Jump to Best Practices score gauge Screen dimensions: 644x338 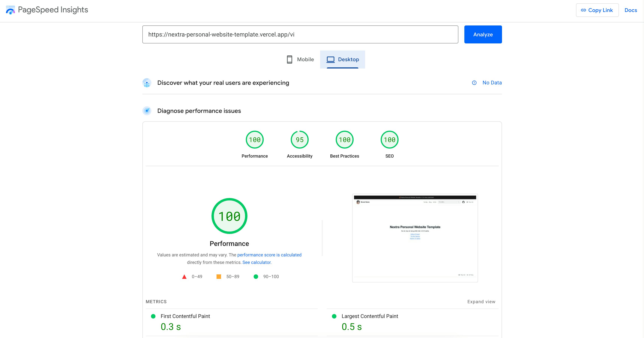click(344, 140)
